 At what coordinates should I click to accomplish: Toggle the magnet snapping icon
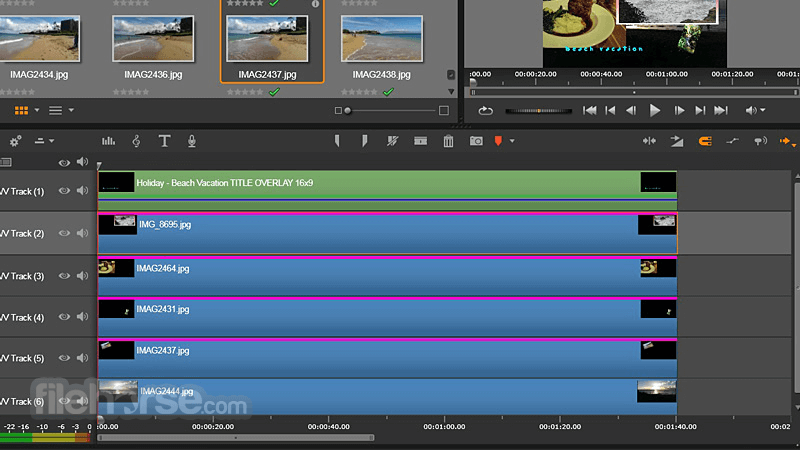[x=704, y=141]
